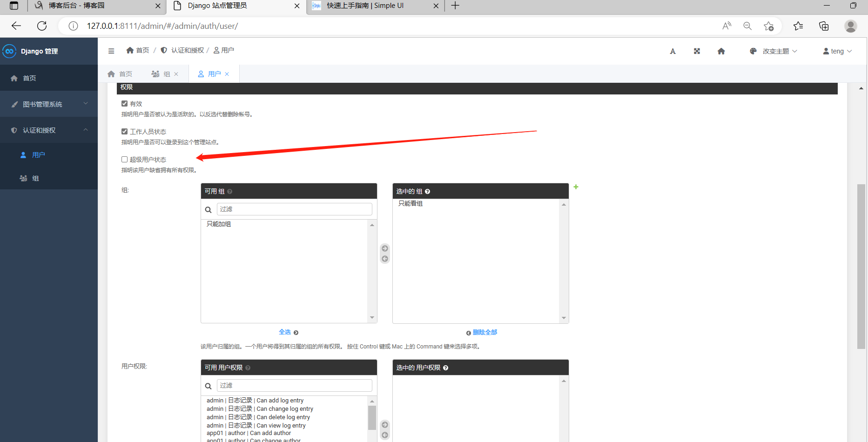Expand 图书管理系统 in the sidebar
Screen dimensions: 868x442
coord(49,104)
